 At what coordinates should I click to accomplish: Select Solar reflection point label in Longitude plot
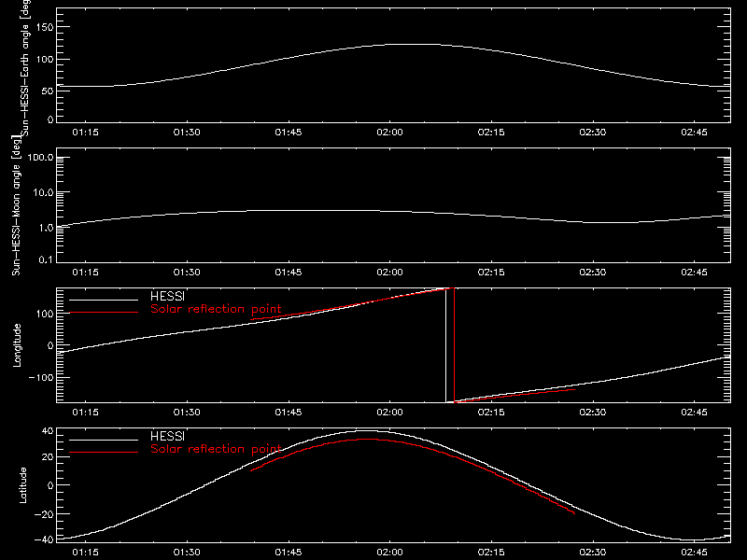(x=216, y=309)
